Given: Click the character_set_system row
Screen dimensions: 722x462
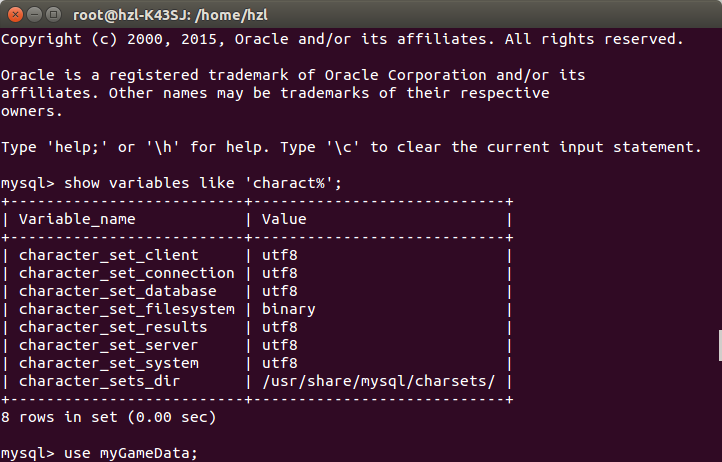Looking at the screenshot, I should click(257, 363).
